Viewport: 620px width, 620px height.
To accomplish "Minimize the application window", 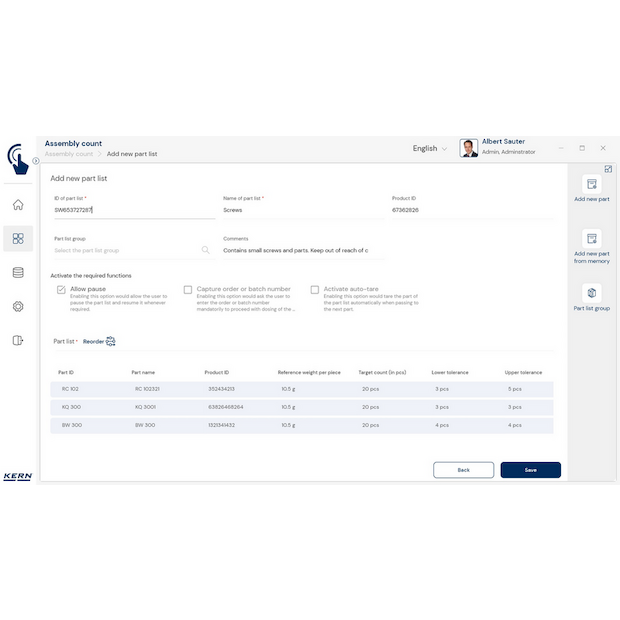I will click(561, 148).
